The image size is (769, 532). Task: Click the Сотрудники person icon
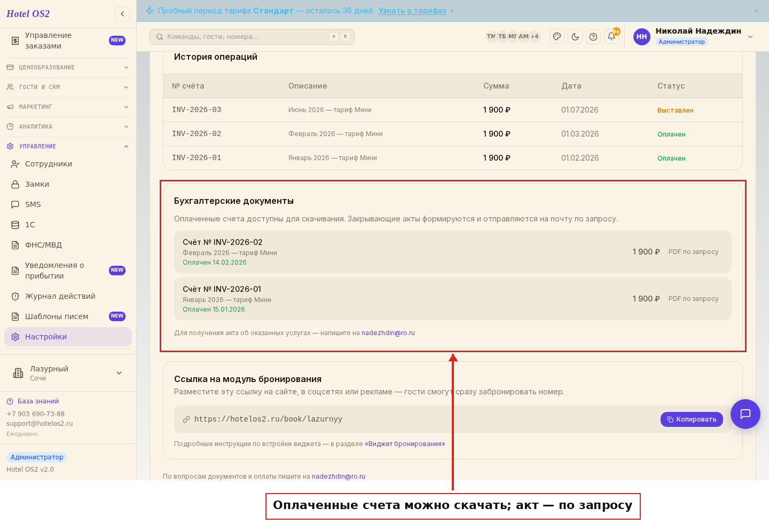tap(15, 164)
